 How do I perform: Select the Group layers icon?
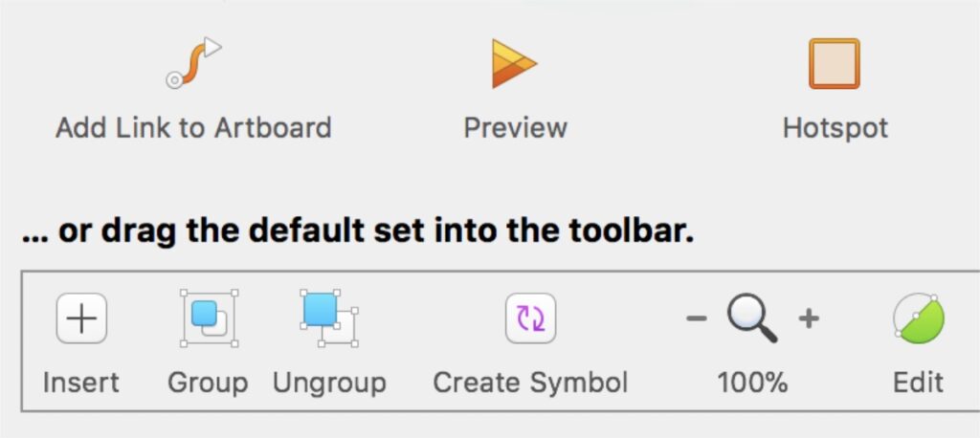209,318
